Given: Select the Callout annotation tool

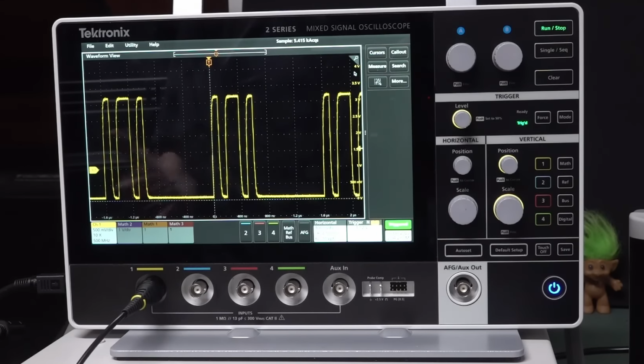Looking at the screenshot, I should coord(398,52).
